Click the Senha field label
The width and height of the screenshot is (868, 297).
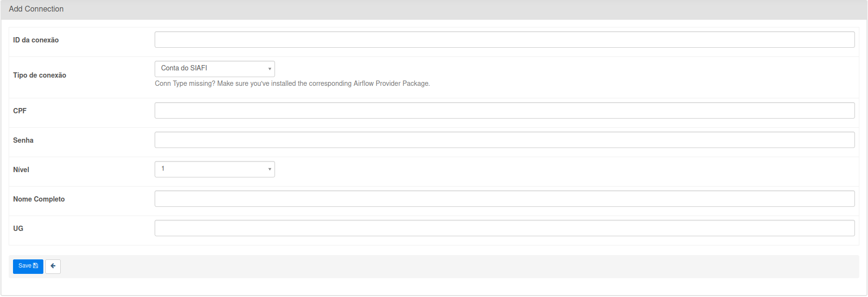pos(23,140)
